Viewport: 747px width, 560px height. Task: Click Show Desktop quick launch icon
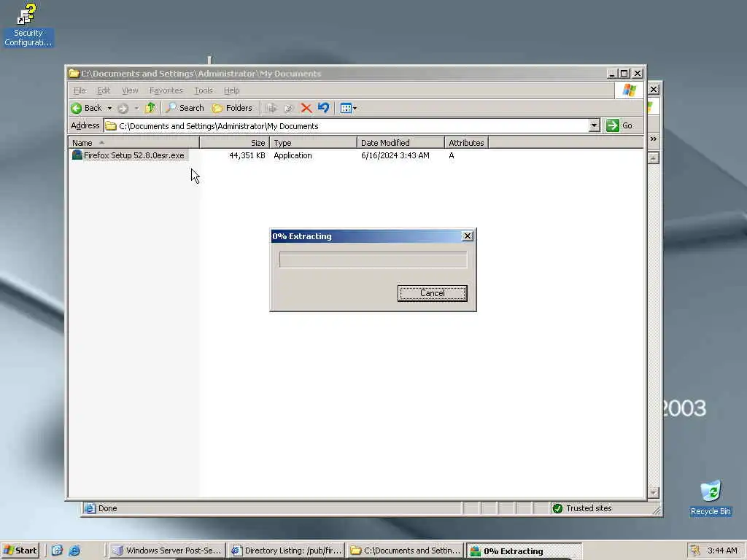point(57,551)
